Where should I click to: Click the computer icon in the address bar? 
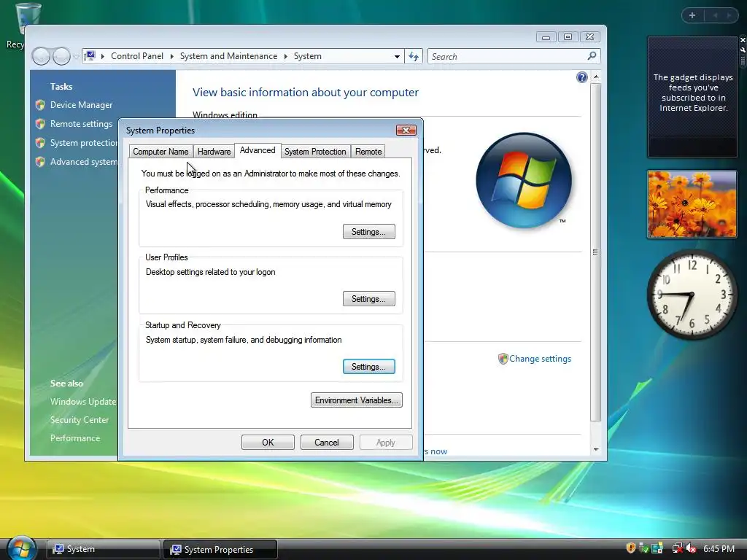90,56
